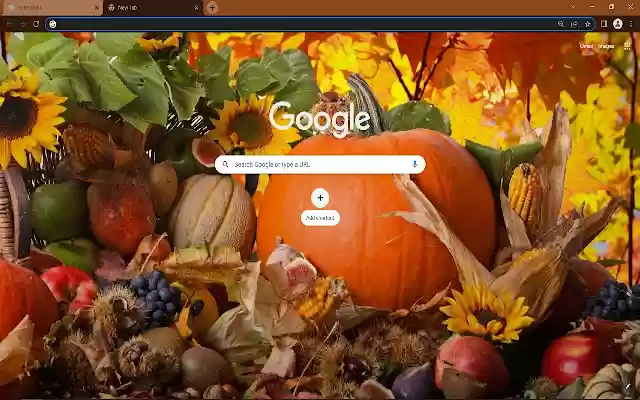640x400 pixels.
Task: Go back with the back arrow
Action: click(9, 24)
